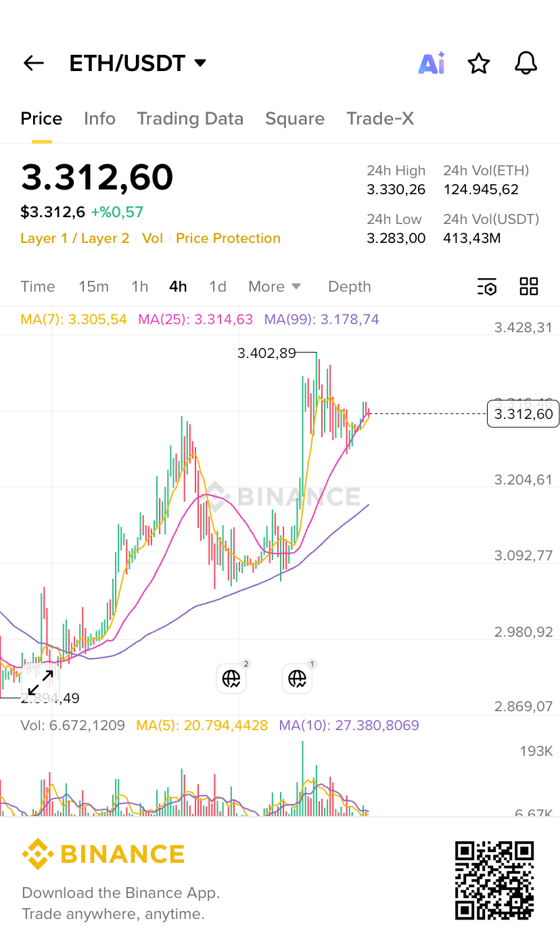Viewport: 560px width, 946px height.
Task: Tap the 3.092,77 price axis label
Action: [523, 556]
